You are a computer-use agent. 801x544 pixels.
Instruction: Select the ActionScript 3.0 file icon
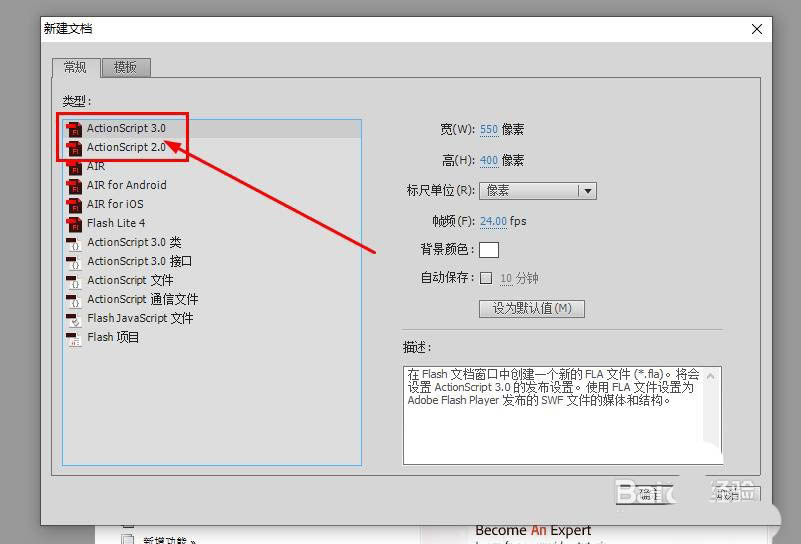[x=74, y=129]
